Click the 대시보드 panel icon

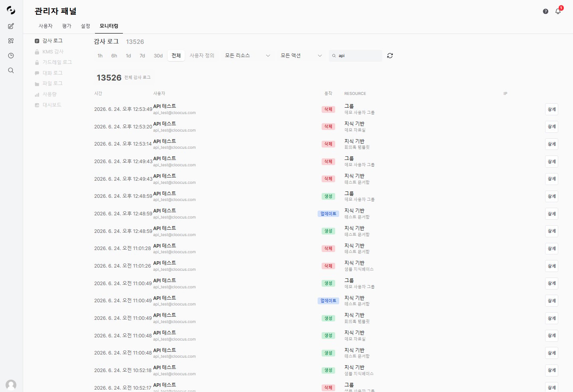point(37,105)
